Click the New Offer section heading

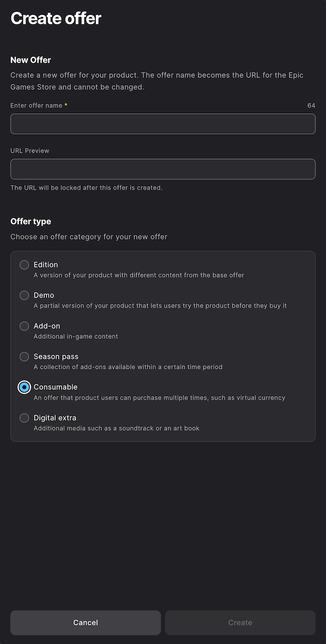(31, 60)
